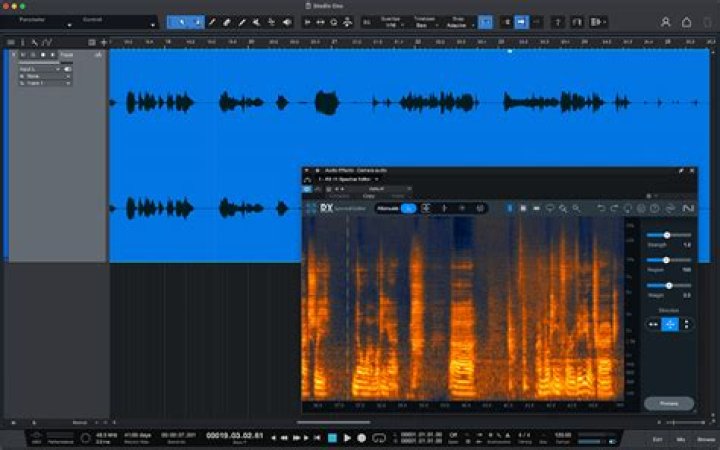Toggle plugin power bypass button
The image size is (720, 450).
pyautogui.click(x=307, y=189)
